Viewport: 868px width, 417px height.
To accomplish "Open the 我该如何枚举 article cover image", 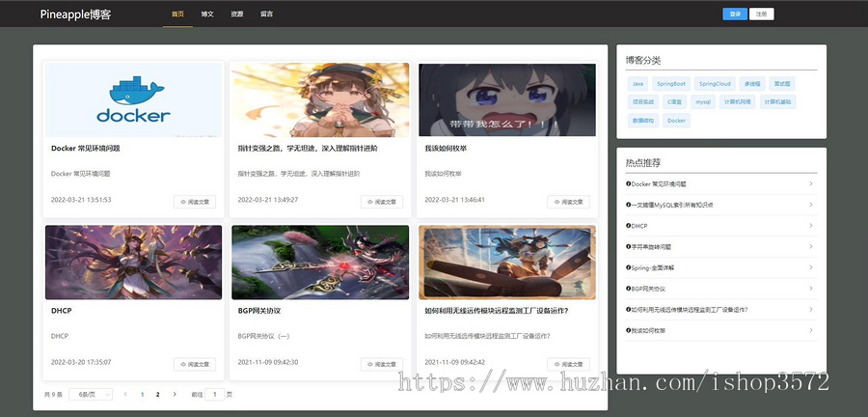I will point(507,99).
